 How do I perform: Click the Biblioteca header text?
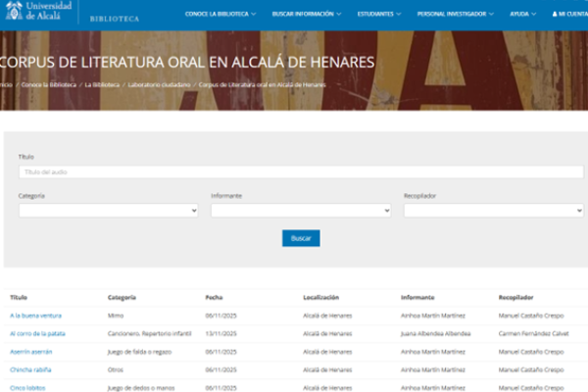[x=114, y=19]
